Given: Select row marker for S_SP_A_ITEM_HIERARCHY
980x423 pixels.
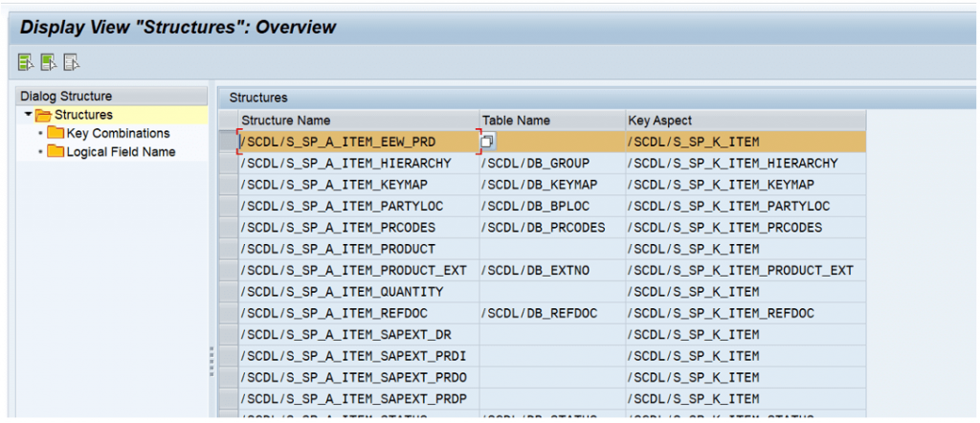Looking at the screenshot, I should 228,164.
